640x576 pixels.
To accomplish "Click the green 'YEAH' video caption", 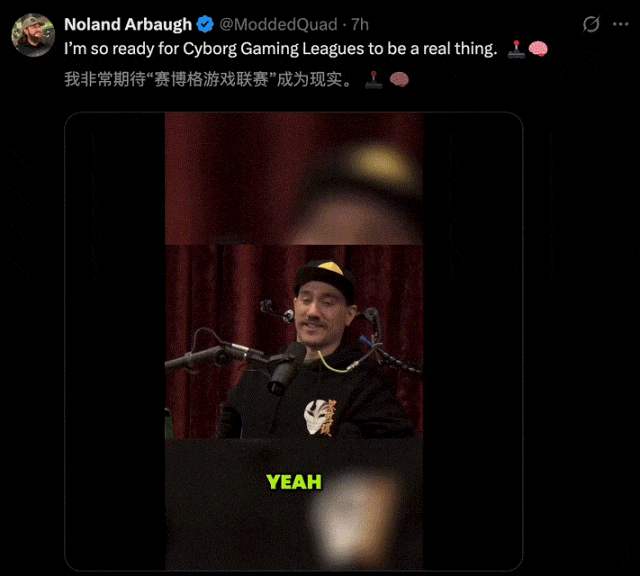I will click(294, 482).
